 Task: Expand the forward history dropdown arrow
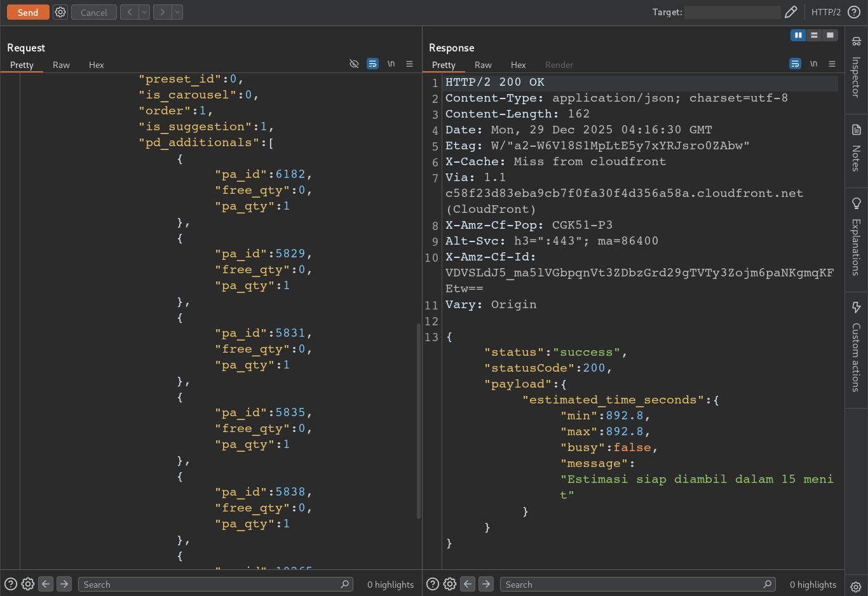tap(177, 12)
